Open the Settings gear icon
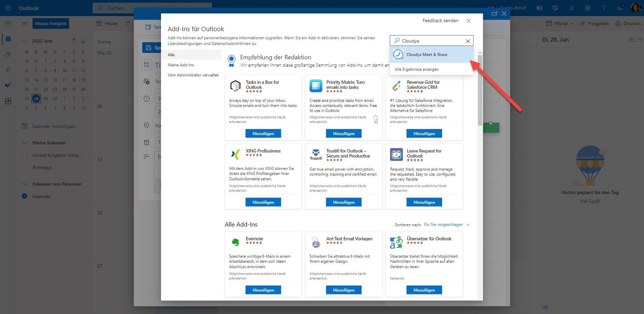The width and height of the screenshot is (644, 314). click(x=588, y=8)
